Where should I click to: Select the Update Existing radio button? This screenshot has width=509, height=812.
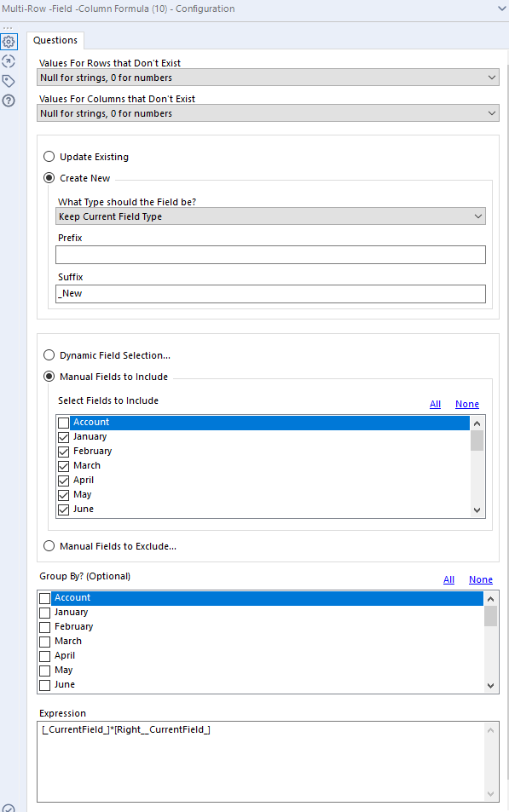[x=49, y=157]
